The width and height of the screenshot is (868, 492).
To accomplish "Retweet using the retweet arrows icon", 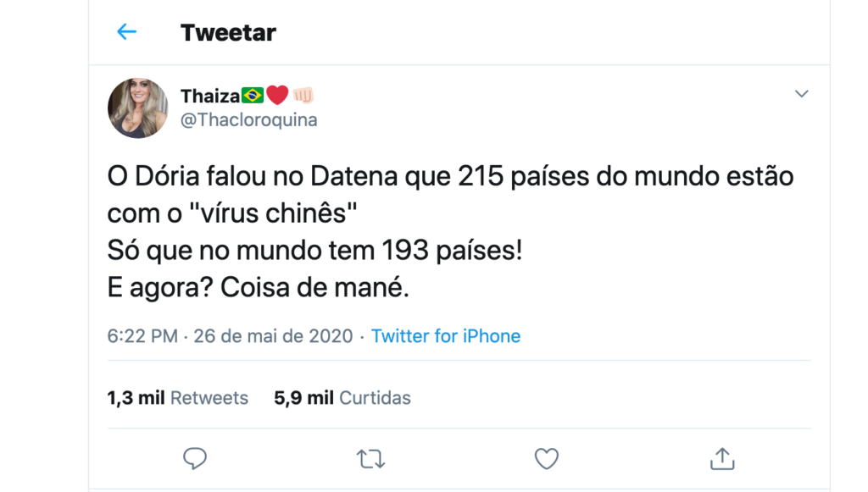I will click(x=370, y=458).
